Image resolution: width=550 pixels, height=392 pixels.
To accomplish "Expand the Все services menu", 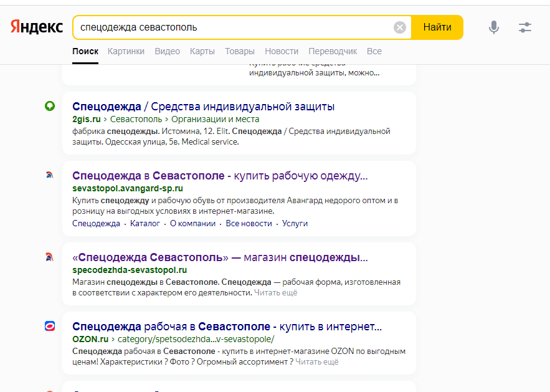I will [x=374, y=51].
